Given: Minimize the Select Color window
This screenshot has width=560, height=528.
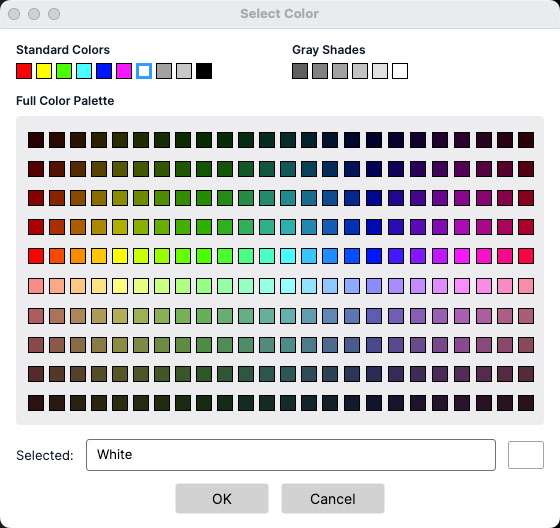Looking at the screenshot, I should click(34, 14).
